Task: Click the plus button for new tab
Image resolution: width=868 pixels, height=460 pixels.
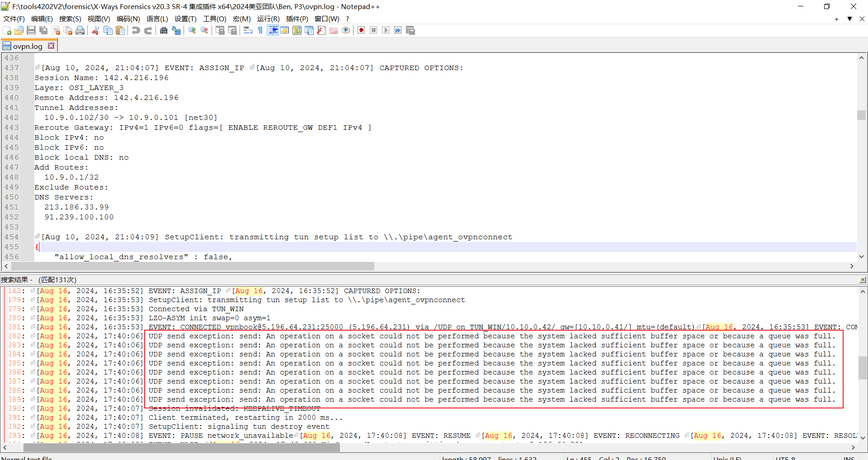Action: [x=836, y=19]
